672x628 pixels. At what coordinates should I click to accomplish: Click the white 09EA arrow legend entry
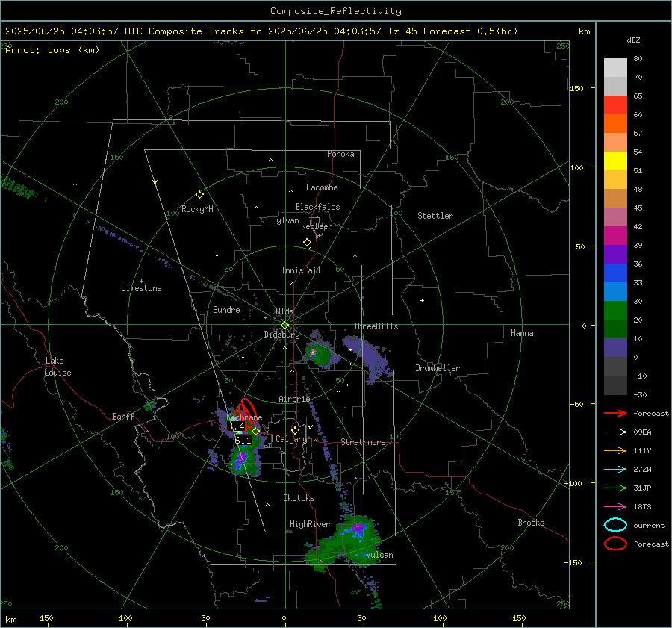coord(615,432)
